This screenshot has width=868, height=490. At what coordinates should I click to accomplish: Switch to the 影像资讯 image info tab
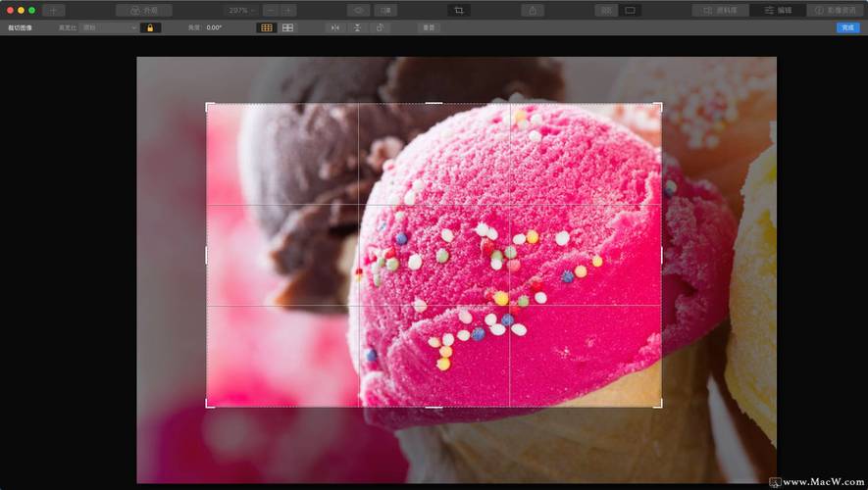(835, 10)
